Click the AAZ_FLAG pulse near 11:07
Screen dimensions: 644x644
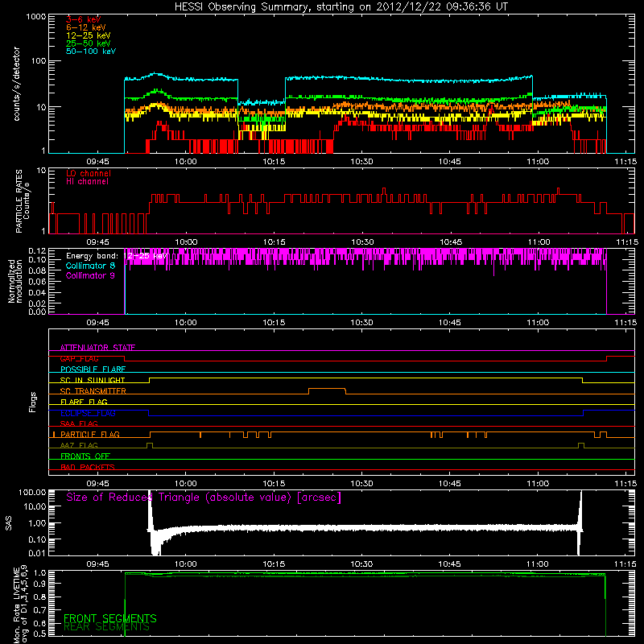pyautogui.click(x=581, y=444)
